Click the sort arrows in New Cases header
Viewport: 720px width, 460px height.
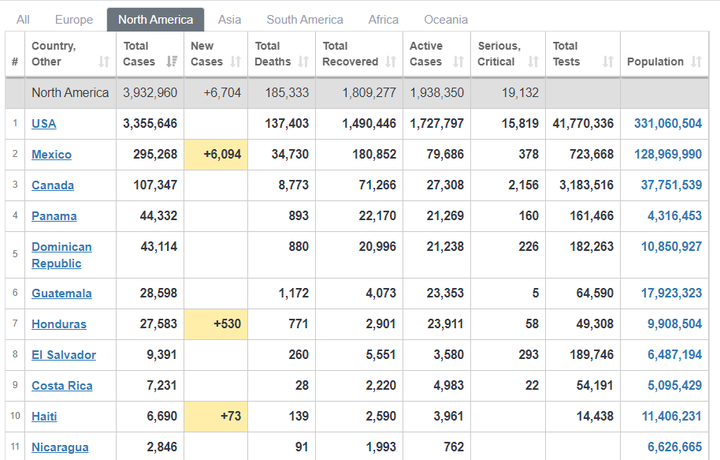(x=236, y=62)
